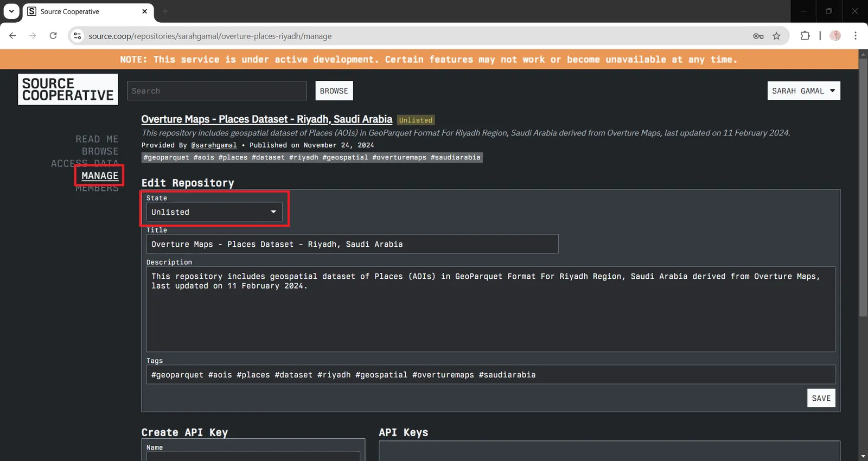This screenshot has height=461, width=868.
Task: Go back with the browser back arrow
Action: [12, 36]
